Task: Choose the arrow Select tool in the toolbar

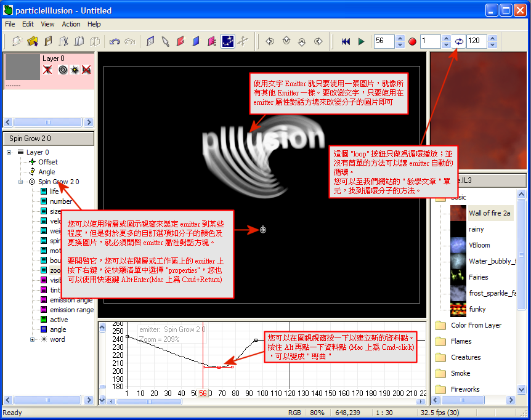Action: pyautogui.click(x=165, y=41)
